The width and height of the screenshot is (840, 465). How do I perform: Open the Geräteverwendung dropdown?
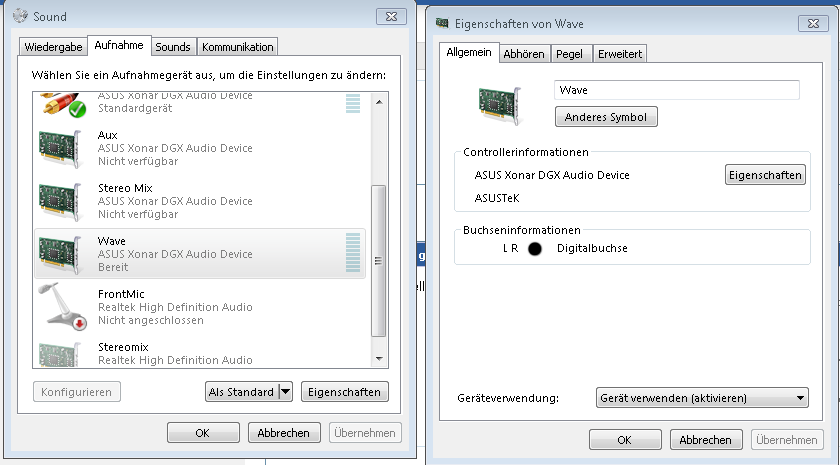pos(702,398)
